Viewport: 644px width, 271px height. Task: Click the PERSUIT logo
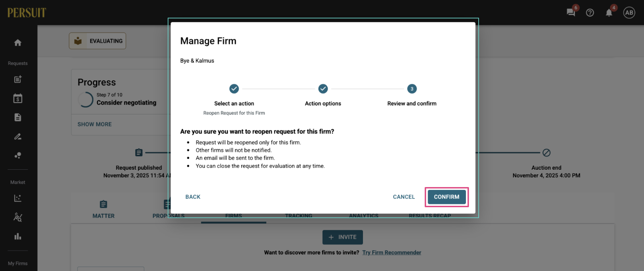pyautogui.click(x=27, y=13)
